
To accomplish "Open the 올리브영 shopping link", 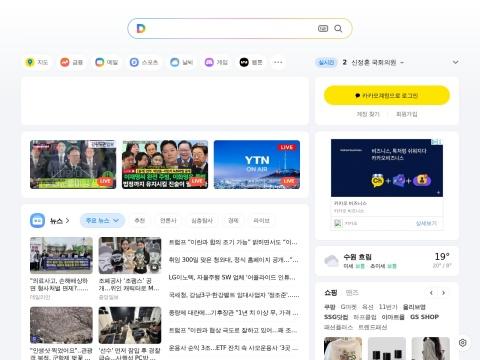I will 414,307.
